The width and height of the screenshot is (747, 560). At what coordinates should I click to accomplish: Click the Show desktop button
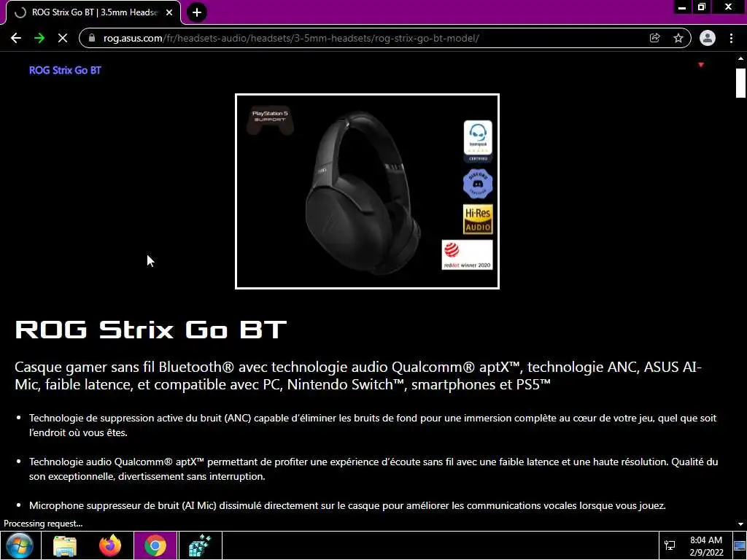(x=740, y=545)
